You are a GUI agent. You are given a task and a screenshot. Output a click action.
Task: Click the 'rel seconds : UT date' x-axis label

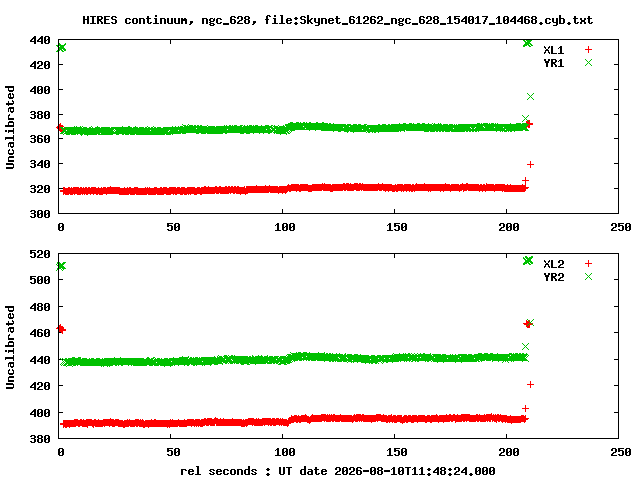tap(338, 471)
